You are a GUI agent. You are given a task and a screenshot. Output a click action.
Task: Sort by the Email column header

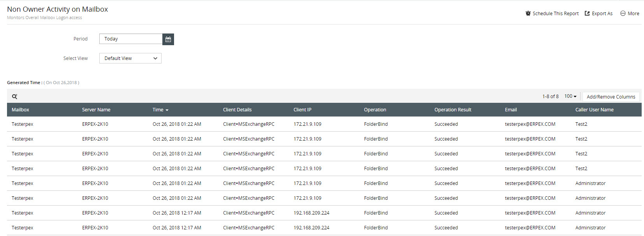coord(511,110)
